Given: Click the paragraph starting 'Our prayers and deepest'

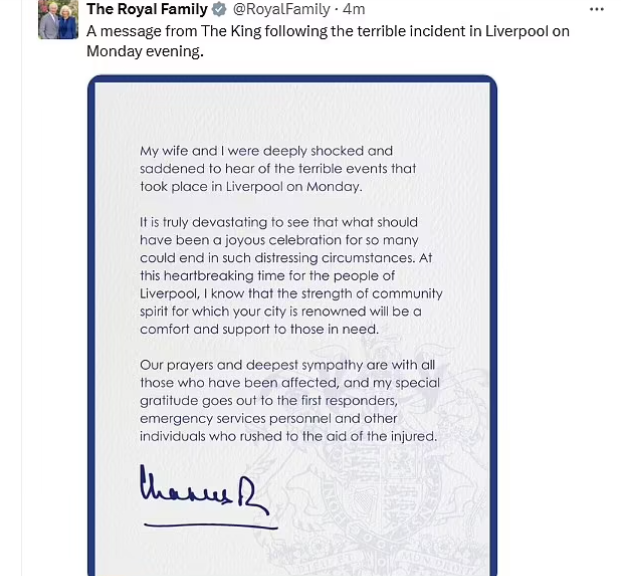Looking at the screenshot, I should 290,401.
